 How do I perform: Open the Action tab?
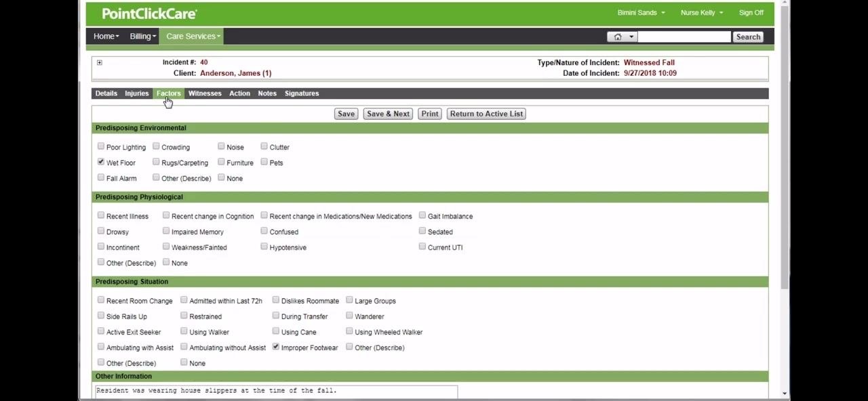click(239, 93)
